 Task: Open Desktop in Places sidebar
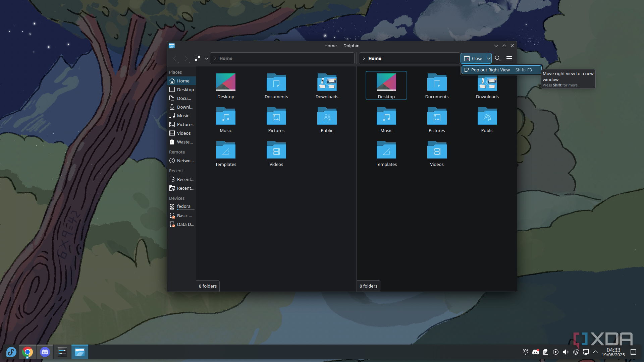181,89
